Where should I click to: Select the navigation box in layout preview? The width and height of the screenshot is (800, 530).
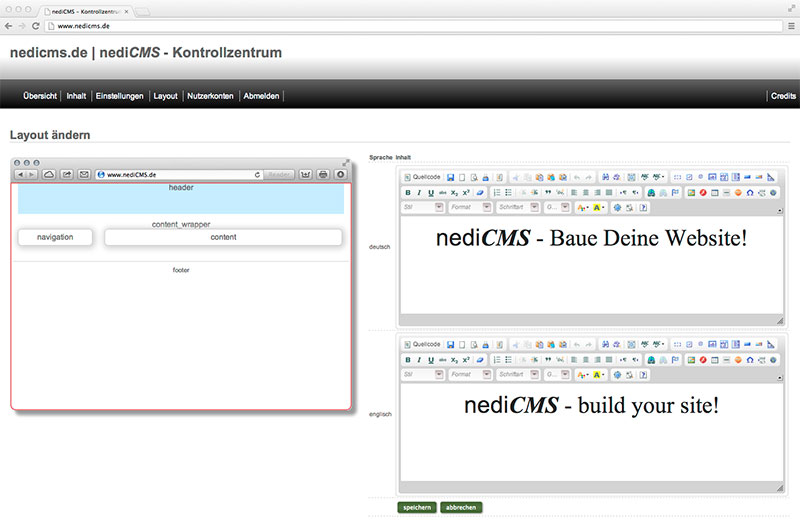click(x=55, y=237)
